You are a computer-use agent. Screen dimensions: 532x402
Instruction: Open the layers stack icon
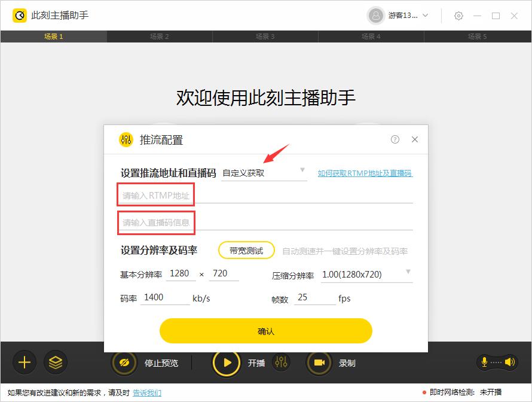click(56, 363)
